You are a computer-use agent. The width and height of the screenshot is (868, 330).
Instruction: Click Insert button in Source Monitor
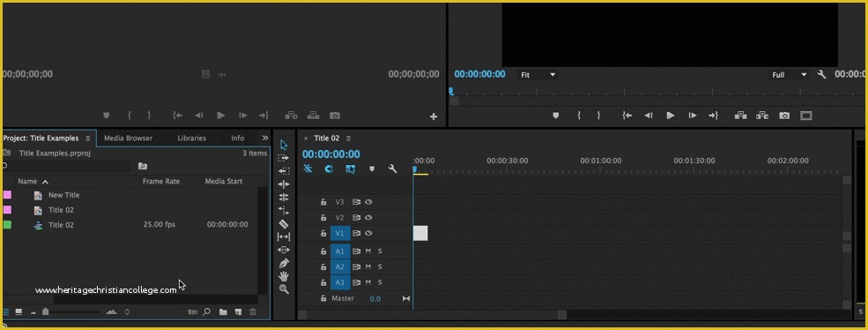tap(291, 116)
